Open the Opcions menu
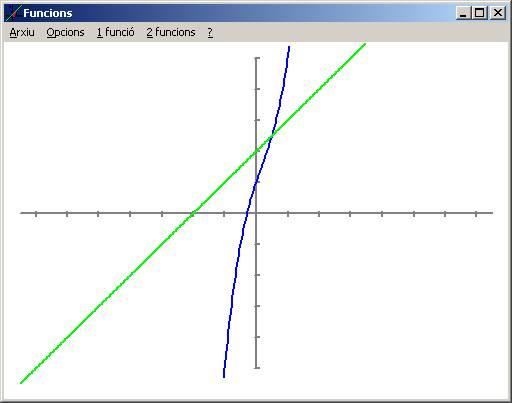The image size is (512, 403). pos(65,32)
